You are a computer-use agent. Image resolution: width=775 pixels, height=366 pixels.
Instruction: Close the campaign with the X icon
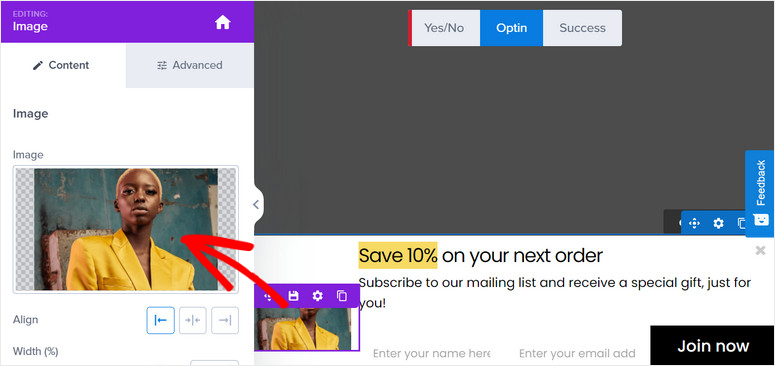pyautogui.click(x=760, y=250)
